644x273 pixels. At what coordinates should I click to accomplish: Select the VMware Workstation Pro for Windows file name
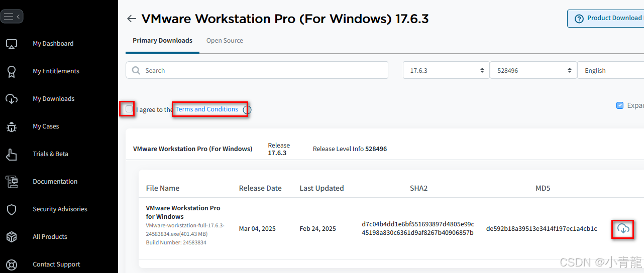[183, 212]
